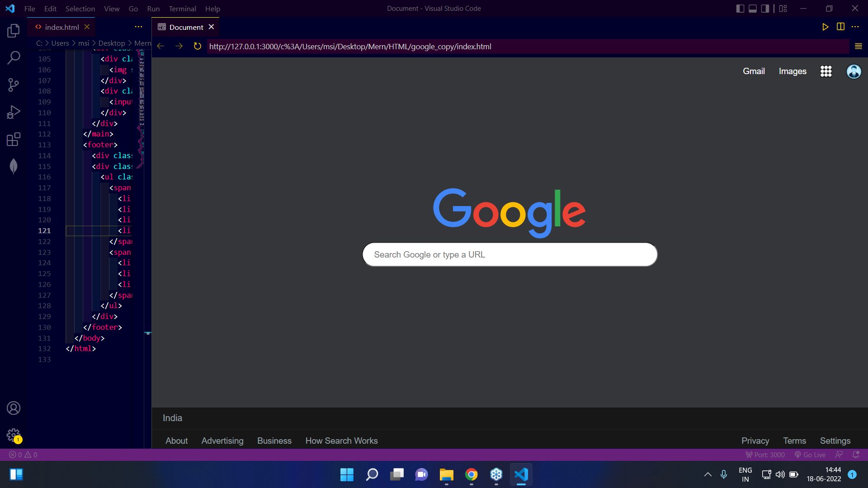
Task: Open the Desktop breadcrumb dropdown
Action: point(112,43)
